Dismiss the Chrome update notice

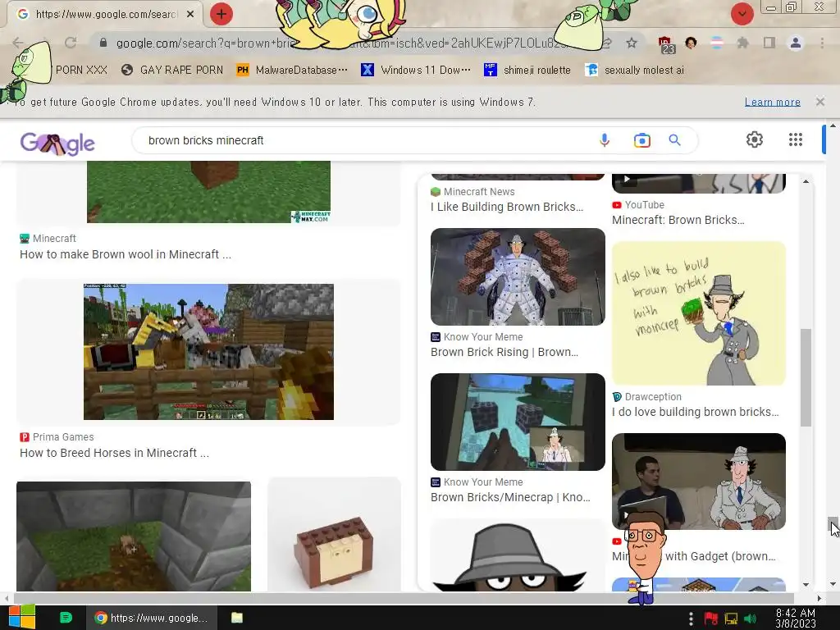click(x=819, y=102)
